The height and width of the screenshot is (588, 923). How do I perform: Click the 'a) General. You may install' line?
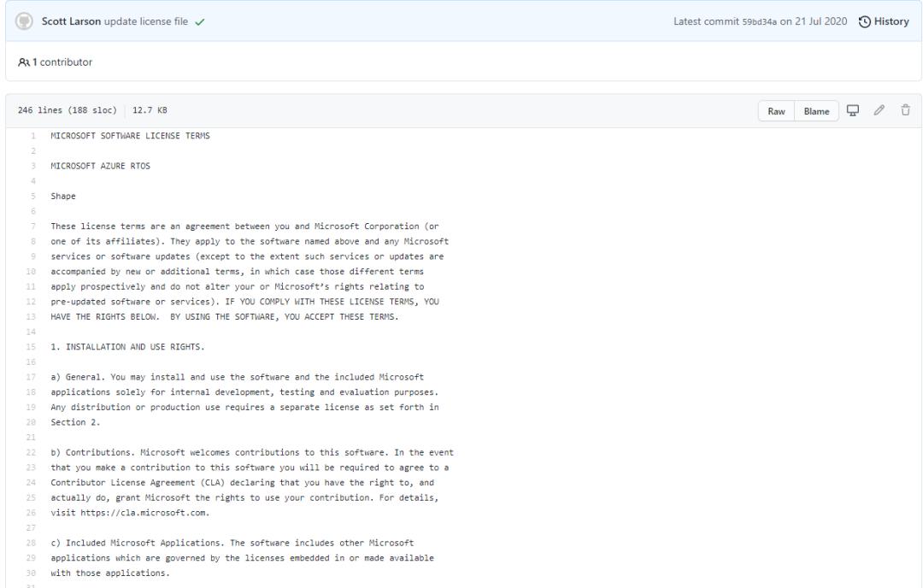238,377
